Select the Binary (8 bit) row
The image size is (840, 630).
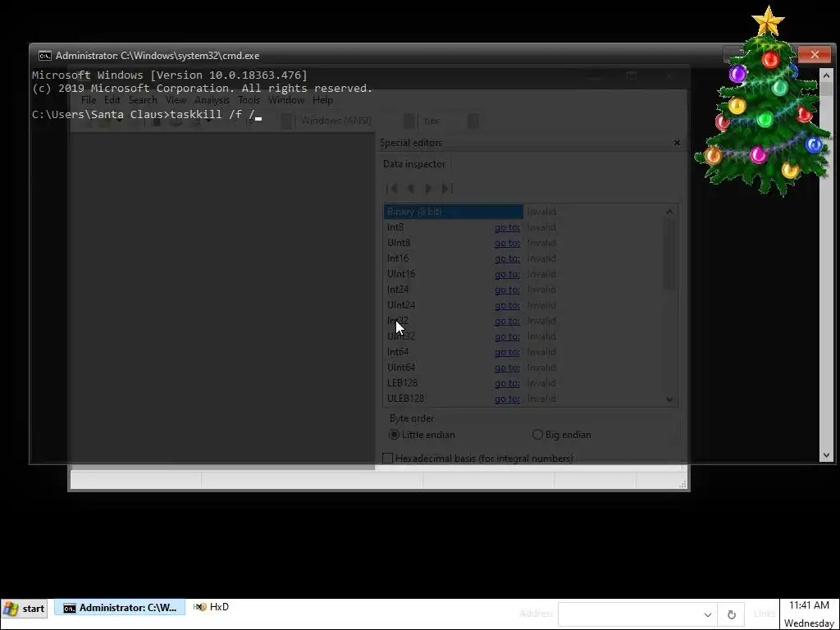453,212
